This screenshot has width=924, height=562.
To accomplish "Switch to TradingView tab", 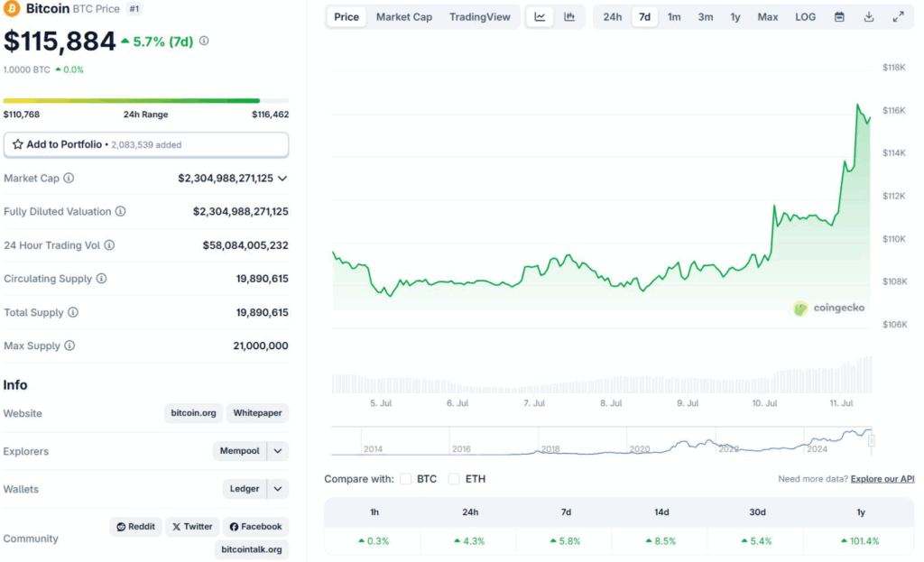I will 480,17.
